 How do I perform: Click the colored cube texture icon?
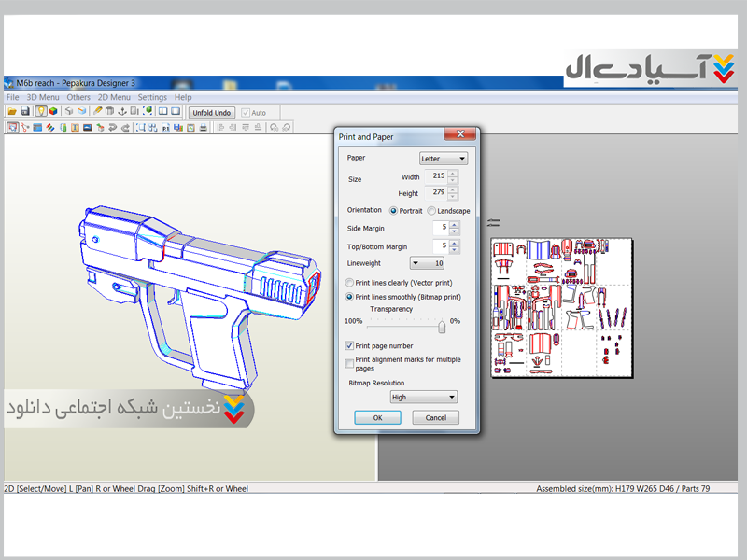[x=53, y=112]
